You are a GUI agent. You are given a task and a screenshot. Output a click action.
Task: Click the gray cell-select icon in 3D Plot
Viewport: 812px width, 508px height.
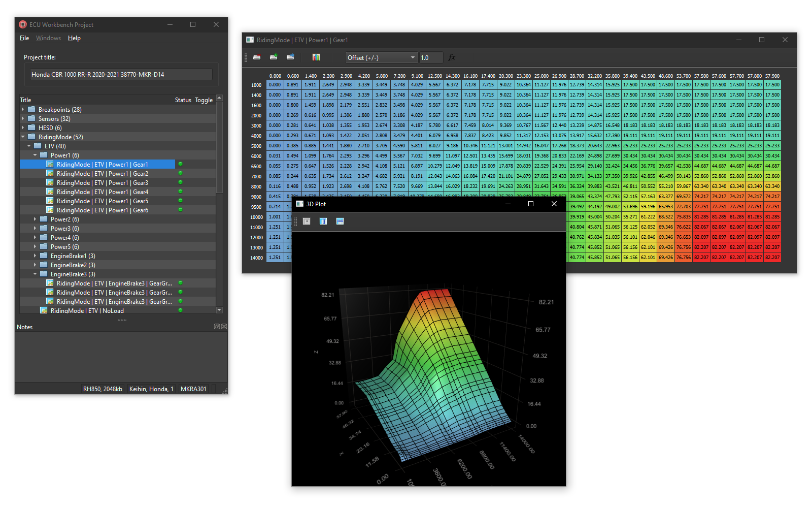click(x=307, y=221)
